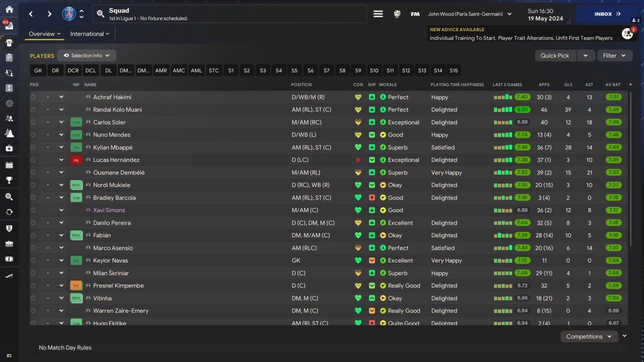Toggle the picked checkmark for Carlos Soler

coord(33,122)
